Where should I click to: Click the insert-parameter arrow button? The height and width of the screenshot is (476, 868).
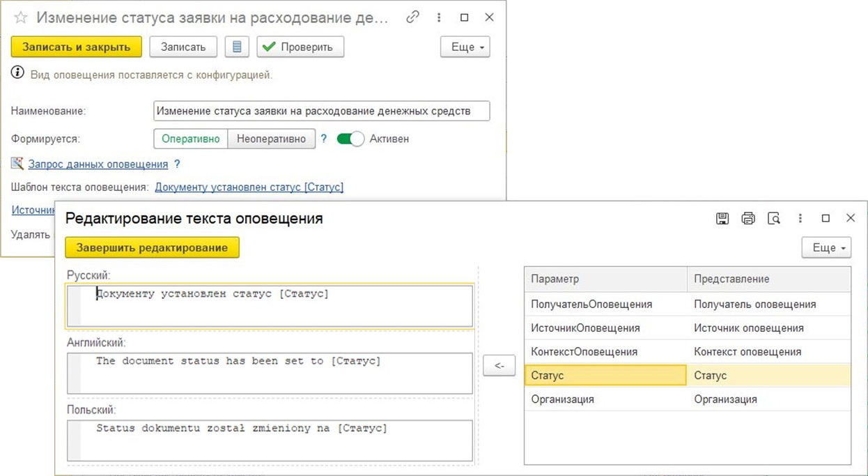(x=499, y=366)
